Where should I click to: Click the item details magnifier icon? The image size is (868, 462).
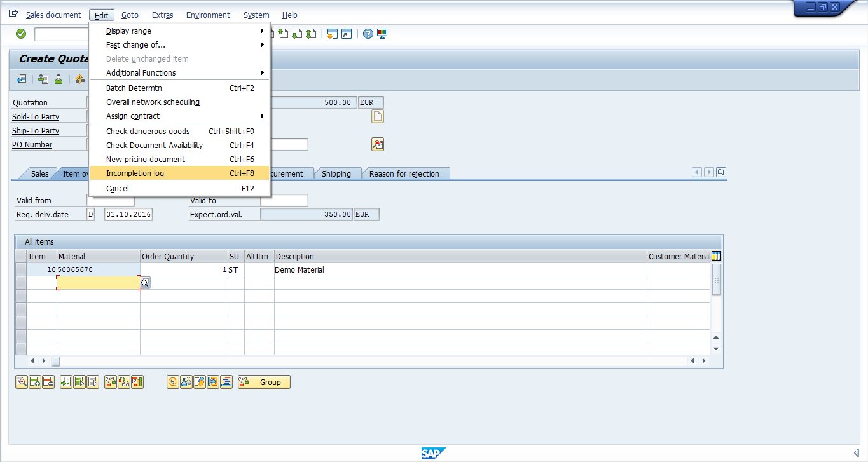point(22,382)
